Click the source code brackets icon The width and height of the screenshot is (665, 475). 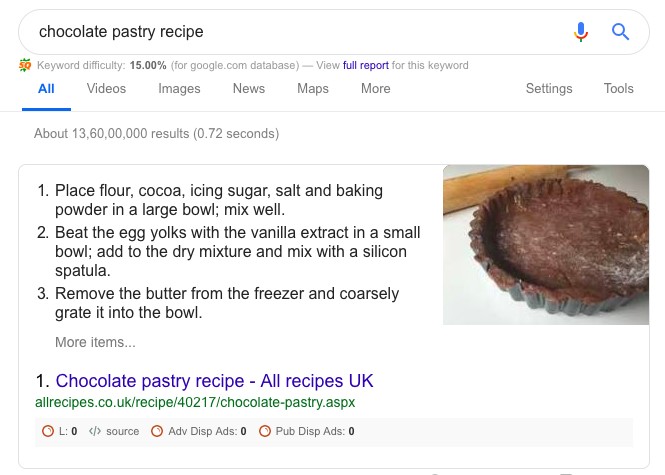[95, 432]
